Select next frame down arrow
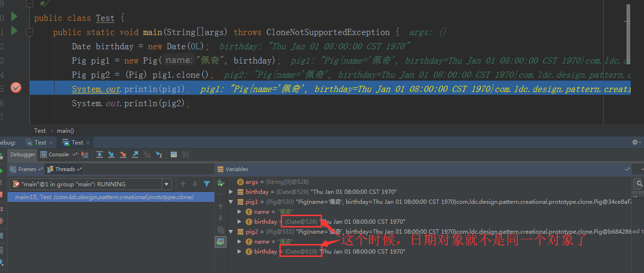The image size is (644, 273). click(194, 184)
